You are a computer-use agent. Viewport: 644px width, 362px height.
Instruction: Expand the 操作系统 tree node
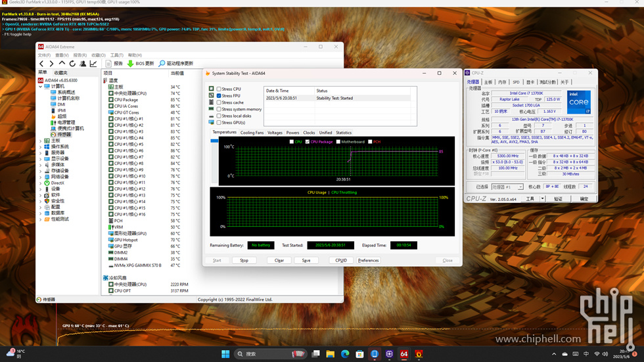click(40, 147)
